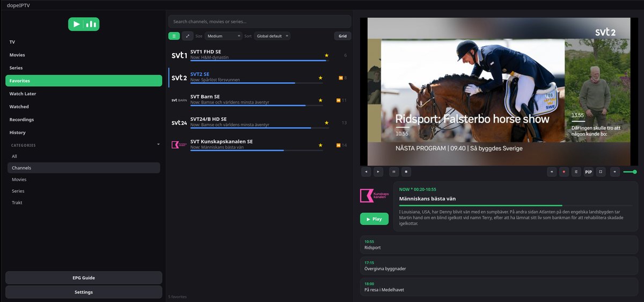The height and width of the screenshot is (302, 644).
Task: Select the Favorites section
Action: 84,81
